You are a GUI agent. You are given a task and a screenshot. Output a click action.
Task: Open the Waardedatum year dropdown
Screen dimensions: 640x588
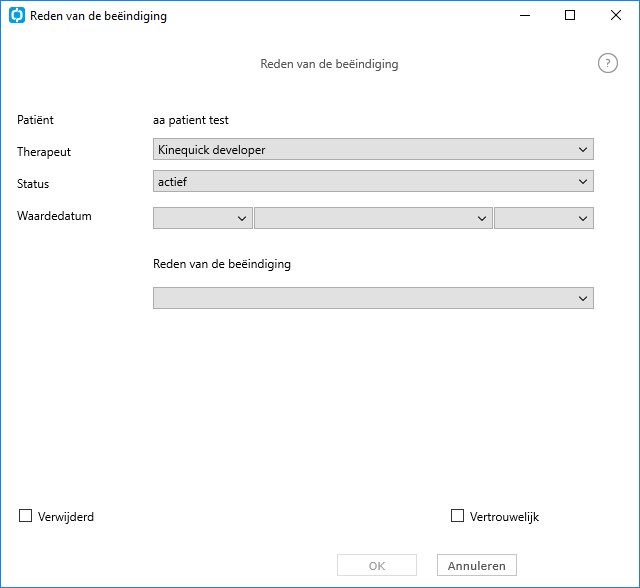(x=544, y=218)
